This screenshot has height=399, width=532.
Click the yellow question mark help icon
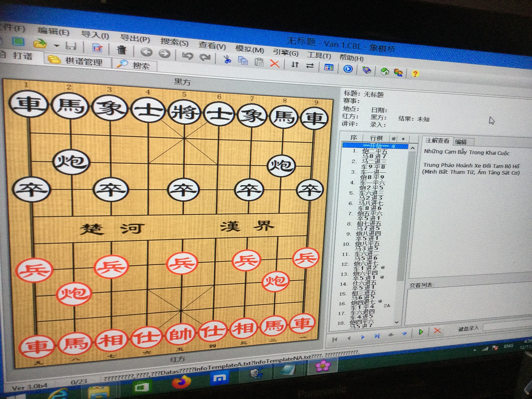tap(415, 74)
